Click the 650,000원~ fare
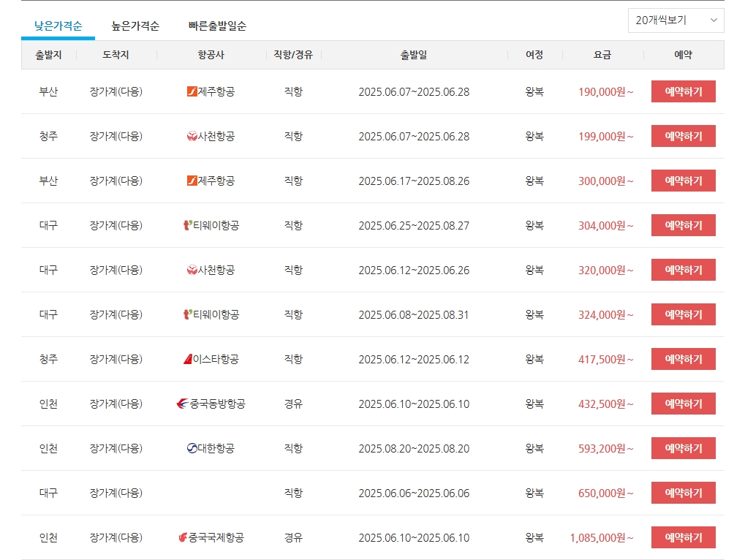 click(x=606, y=493)
